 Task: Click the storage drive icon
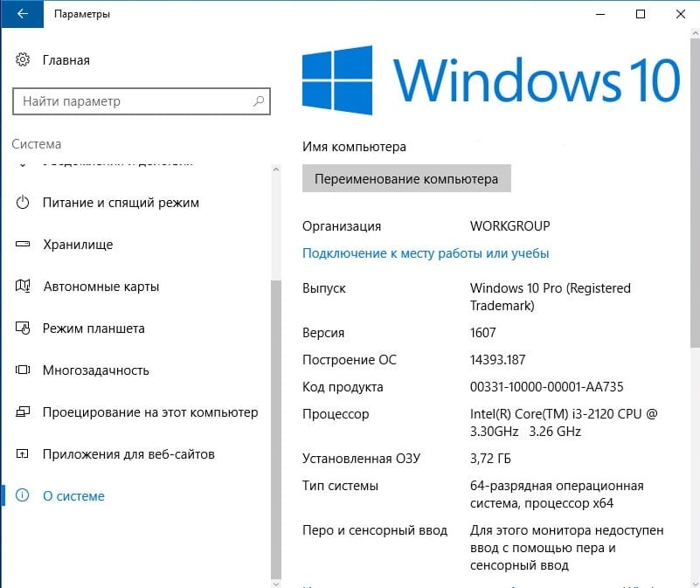coord(23,245)
